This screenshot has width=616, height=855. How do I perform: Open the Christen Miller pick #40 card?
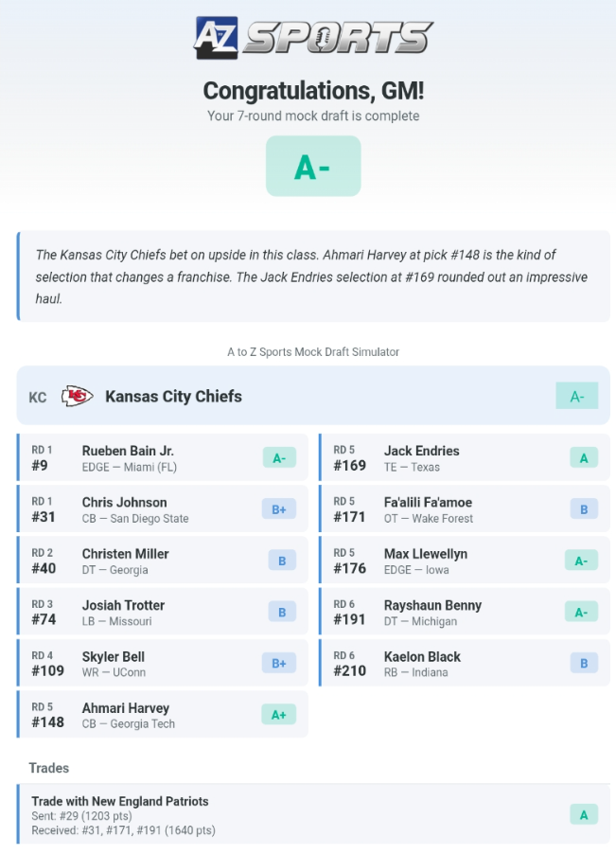coord(161,561)
